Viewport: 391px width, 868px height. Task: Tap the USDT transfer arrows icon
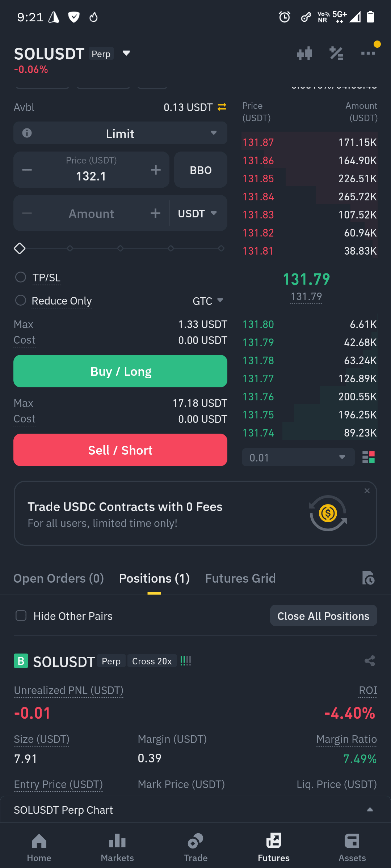[x=222, y=107]
